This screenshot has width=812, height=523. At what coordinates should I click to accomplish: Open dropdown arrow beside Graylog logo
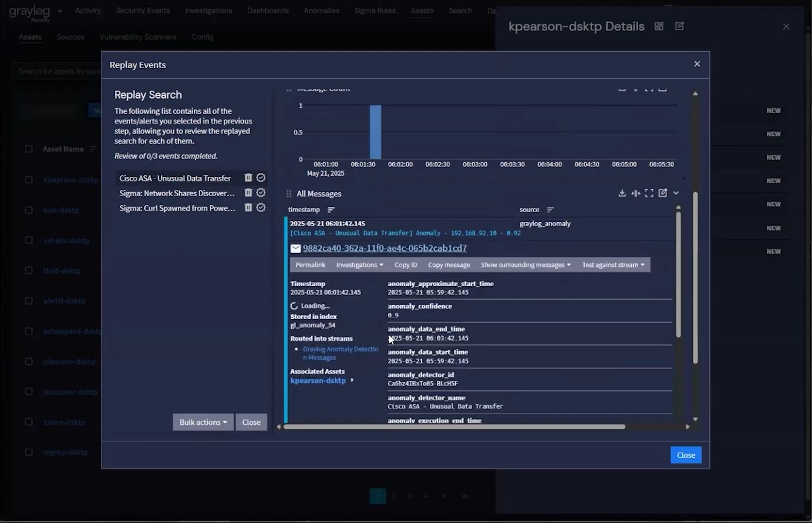(59, 11)
